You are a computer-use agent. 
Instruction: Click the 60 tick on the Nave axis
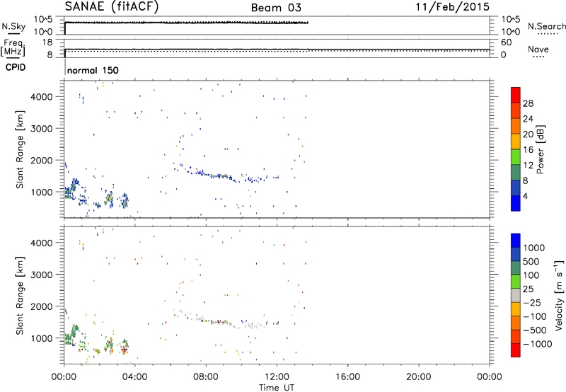[506, 42]
